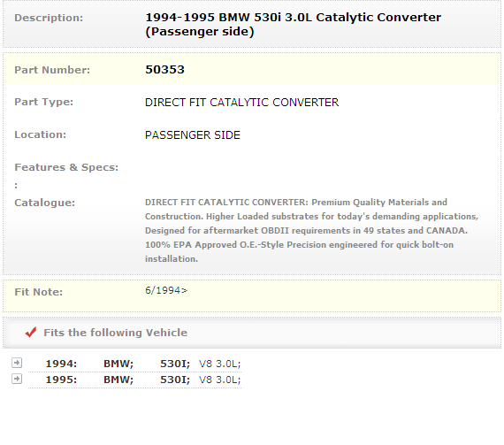Image resolution: width=504 pixels, height=445 pixels.
Task: Click the product description title text
Action: [x=294, y=25]
